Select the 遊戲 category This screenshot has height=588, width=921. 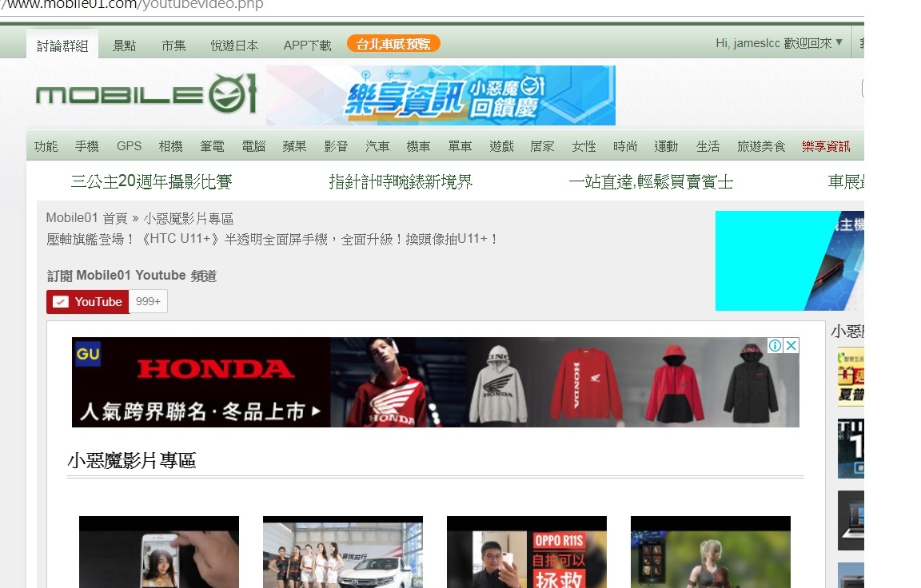coord(501,146)
